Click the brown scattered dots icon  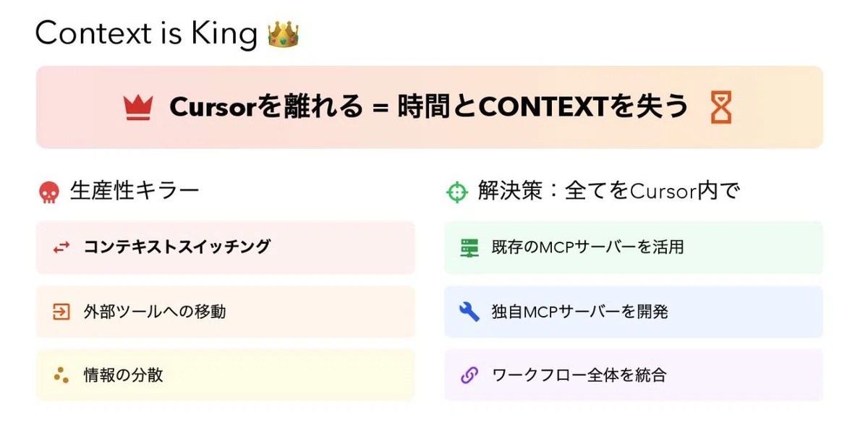61,375
